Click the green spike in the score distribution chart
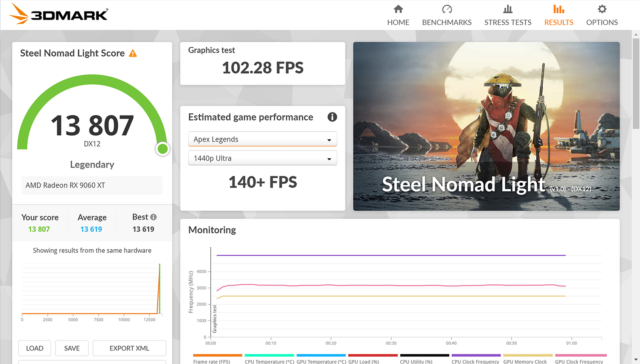The width and height of the screenshot is (640, 364). tap(159, 289)
